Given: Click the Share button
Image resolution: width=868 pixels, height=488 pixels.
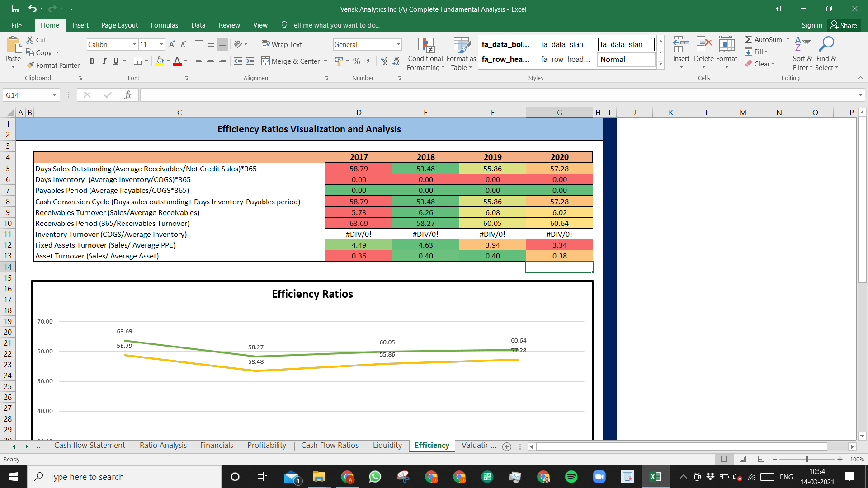Looking at the screenshot, I should tap(844, 25).
